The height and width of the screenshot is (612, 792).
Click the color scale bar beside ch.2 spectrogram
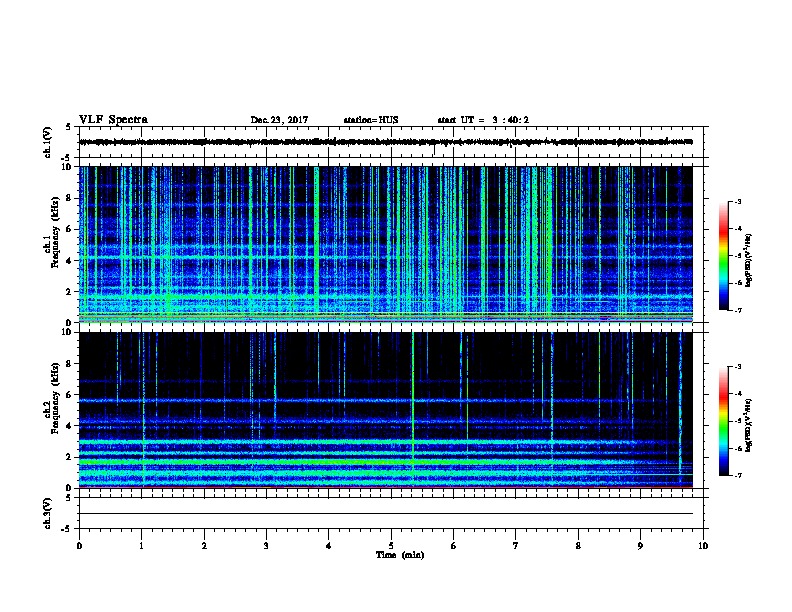[x=724, y=421]
